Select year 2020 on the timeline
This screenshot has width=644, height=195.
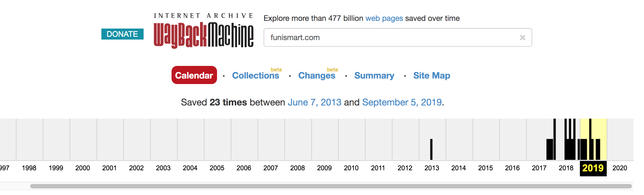coord(620,168)
